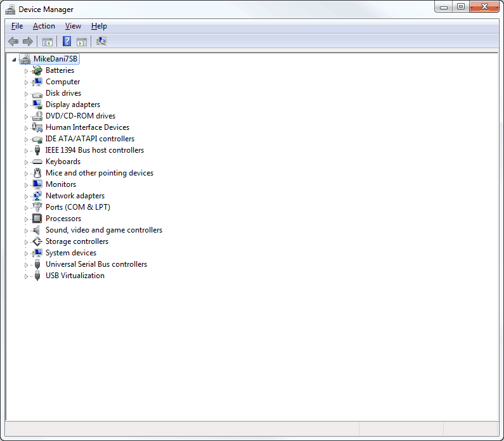Click the Scan for hardware changes icon
504x441 pixels.
click(x=101, y=41)
